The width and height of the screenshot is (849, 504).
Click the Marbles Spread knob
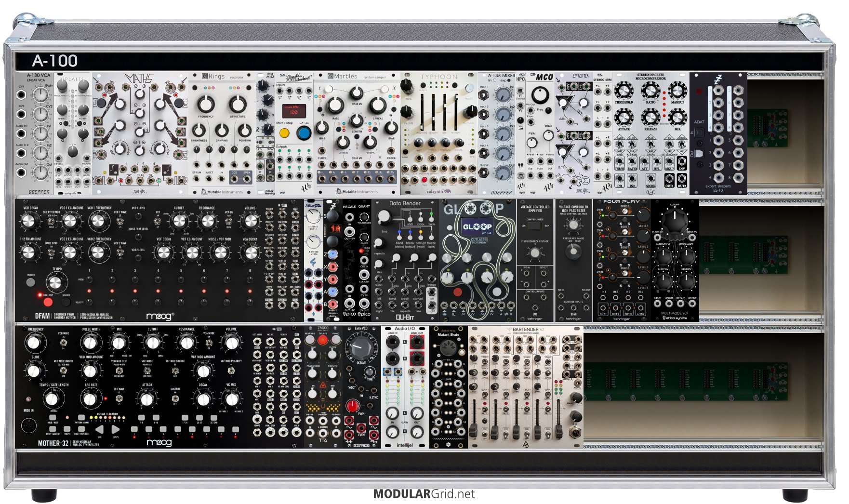tap(378, 106)
